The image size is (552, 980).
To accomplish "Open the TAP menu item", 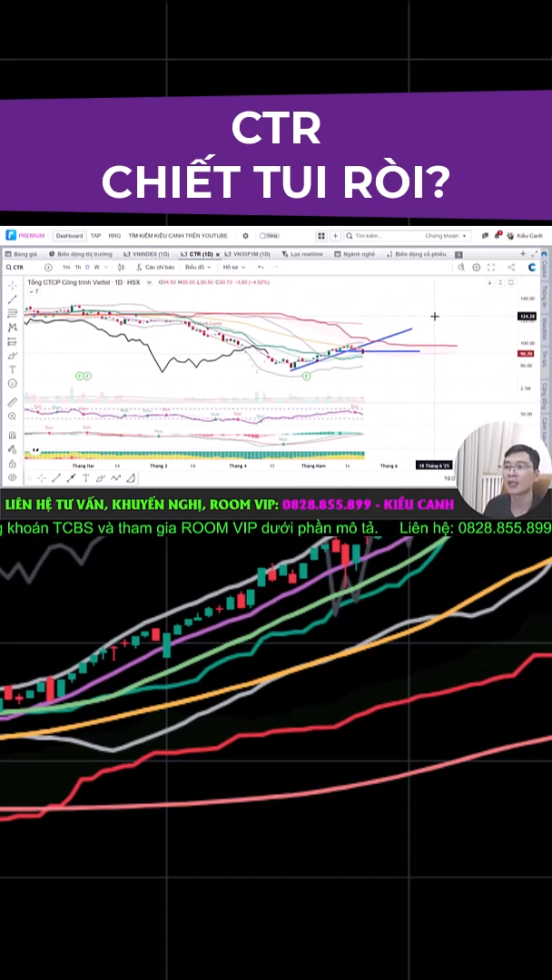I will [x=95, y=236].
